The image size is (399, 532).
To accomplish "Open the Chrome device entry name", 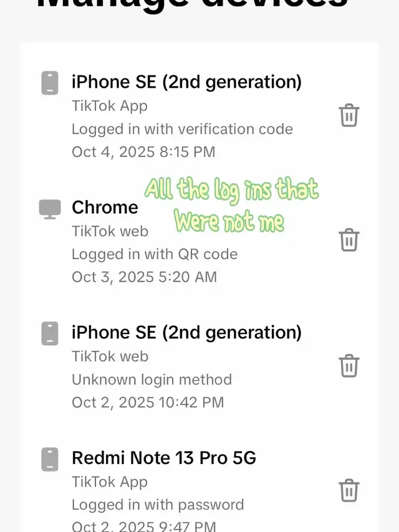I will 105,207.
